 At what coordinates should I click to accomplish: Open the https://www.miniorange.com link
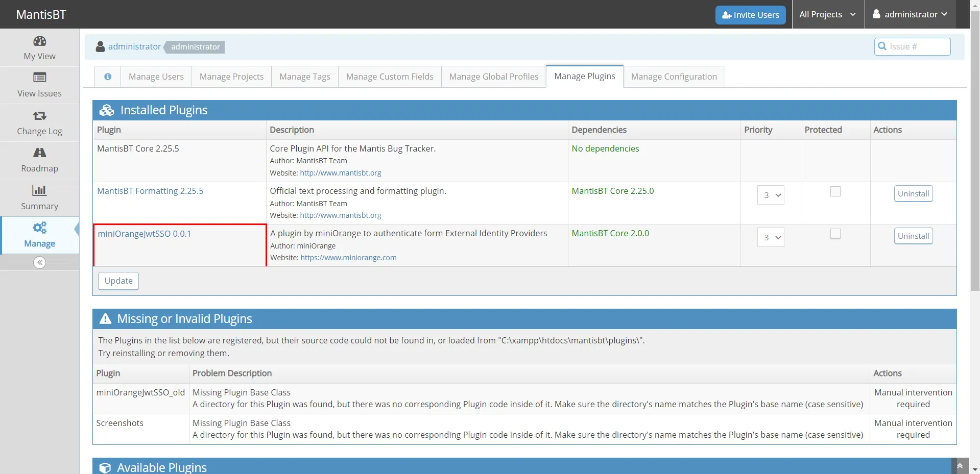pyautogui.click(x=348, y=258)
